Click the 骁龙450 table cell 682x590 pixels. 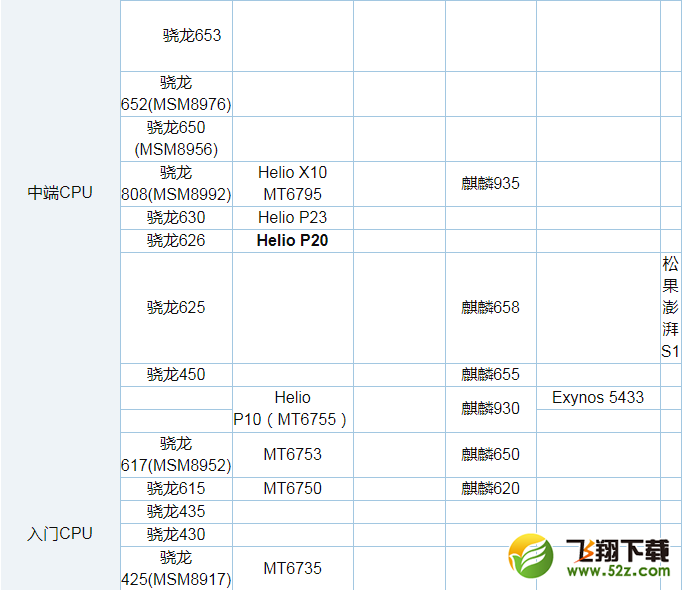[x=176, y=374]
